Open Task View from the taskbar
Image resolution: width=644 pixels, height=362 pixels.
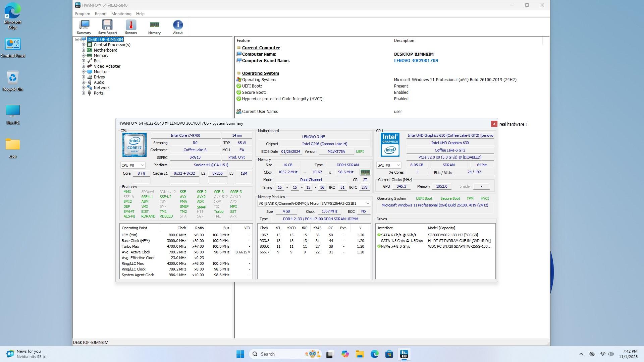pyautogui.click(x=330, y=354)
